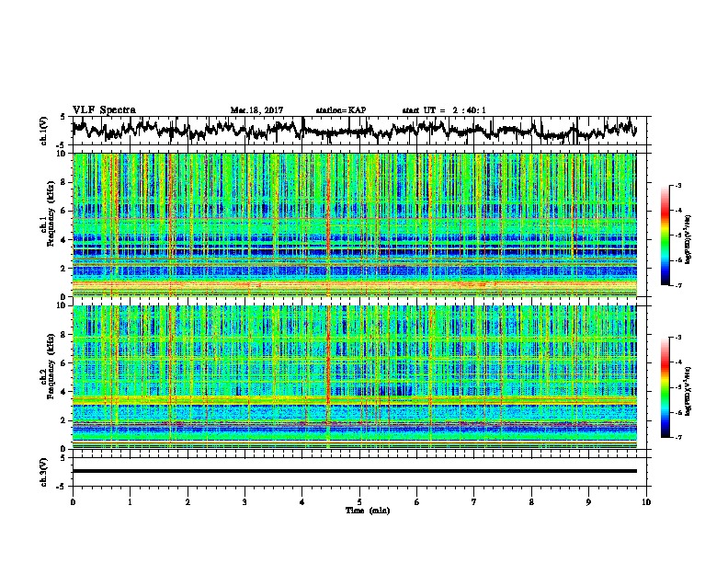Click time axis tick label "8"

click(531, 502)
